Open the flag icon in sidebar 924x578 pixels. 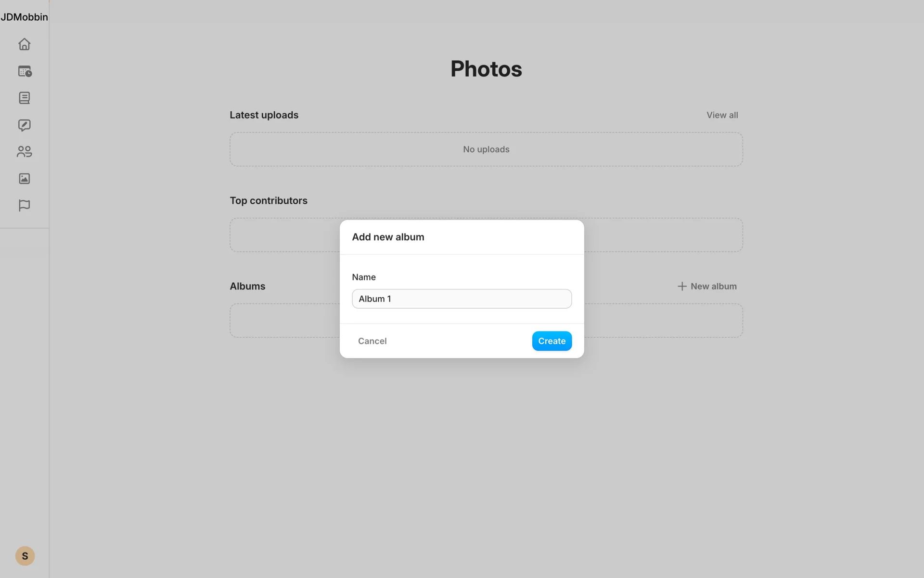(x=24, y=206)
